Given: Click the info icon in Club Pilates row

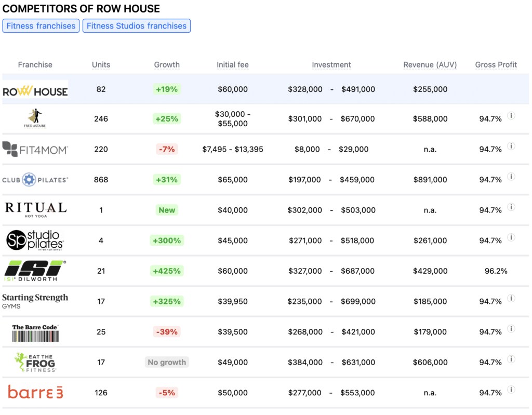Looking at the screenshot, I should click(511, 177).
